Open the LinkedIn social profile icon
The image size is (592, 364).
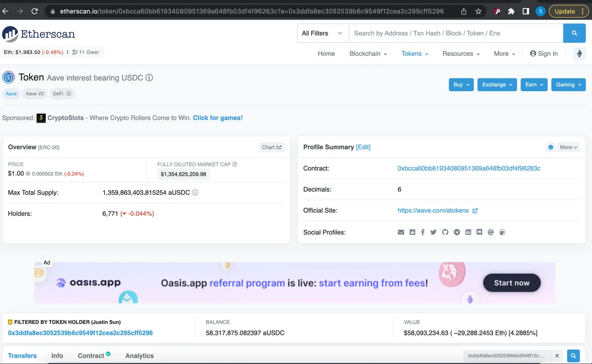tap(468, 232)
